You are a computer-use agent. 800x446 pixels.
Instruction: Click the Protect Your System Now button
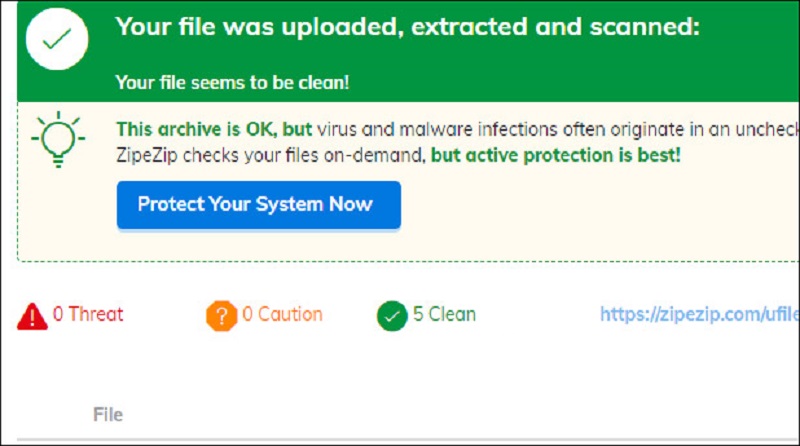point(259,205)
